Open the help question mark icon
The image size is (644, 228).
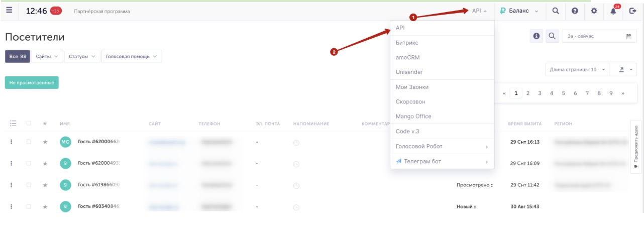point(575,11)
